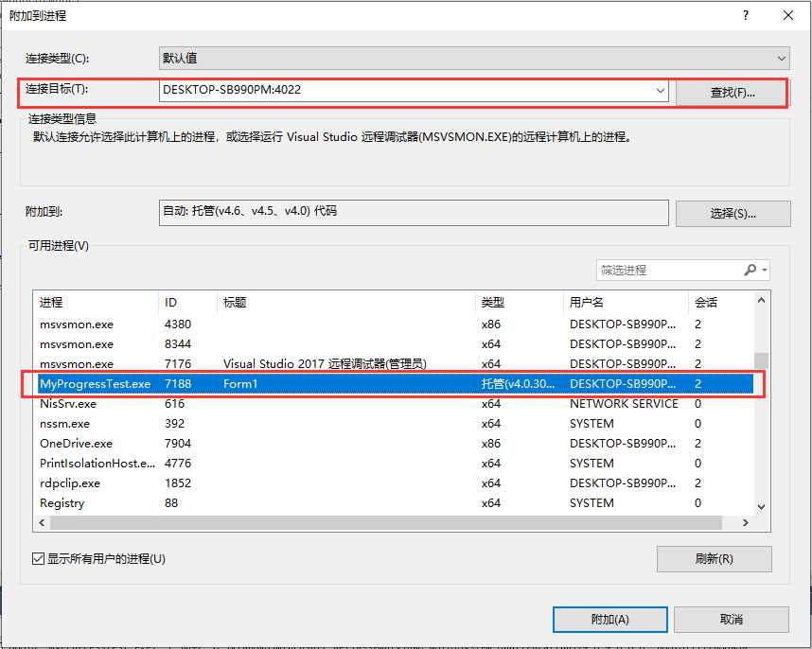Select the PrintIsolationHost.e... process row
The width and height of the screenshot is (812, 649).
coord(394,464)
